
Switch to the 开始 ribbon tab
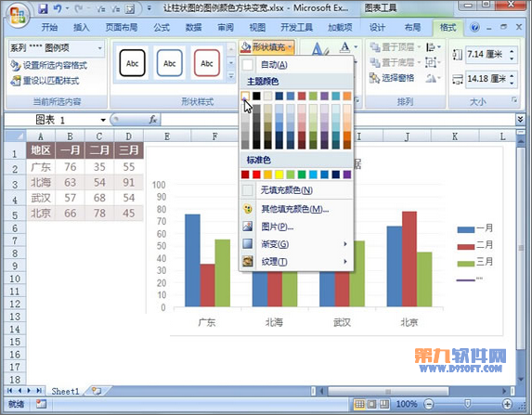coord(49,27)
